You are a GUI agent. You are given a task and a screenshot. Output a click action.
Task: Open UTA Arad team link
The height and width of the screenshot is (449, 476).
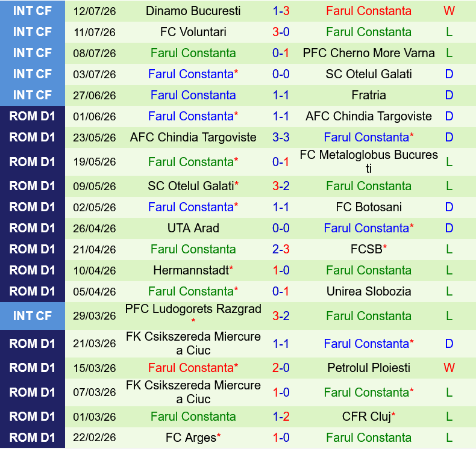(193, 228)
